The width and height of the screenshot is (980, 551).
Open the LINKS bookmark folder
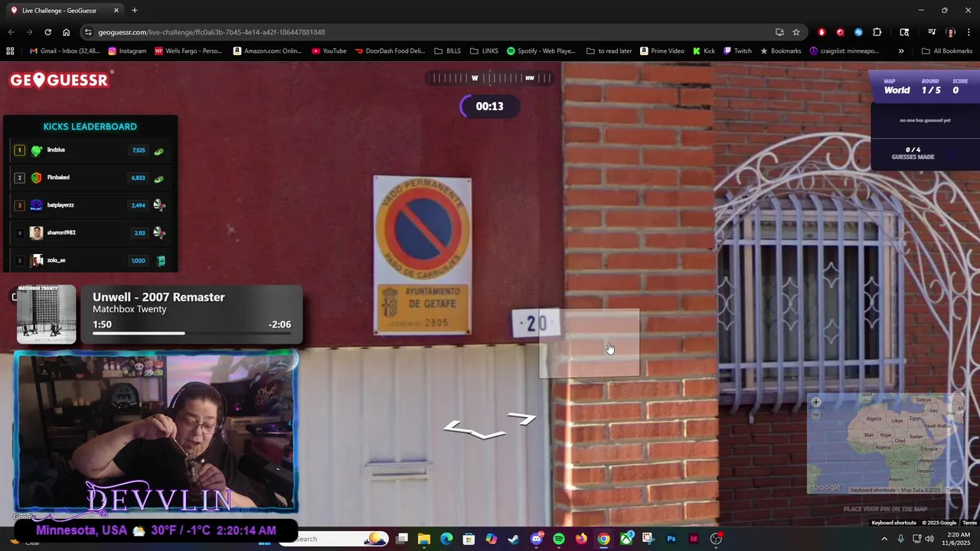tap(485, 51)
